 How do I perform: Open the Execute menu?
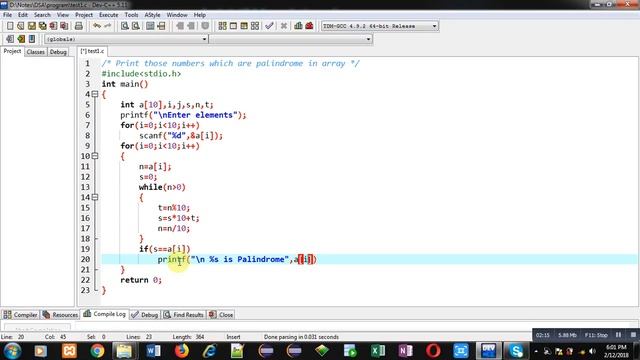(109, 15)
